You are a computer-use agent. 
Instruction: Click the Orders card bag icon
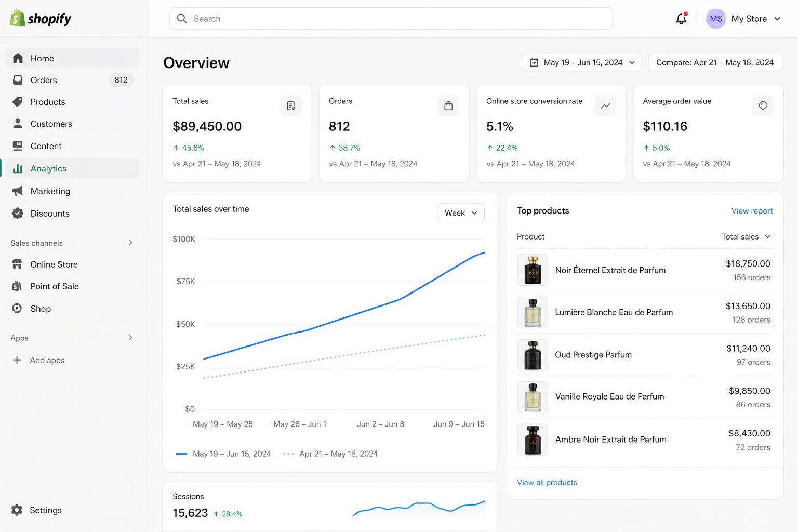448,106
